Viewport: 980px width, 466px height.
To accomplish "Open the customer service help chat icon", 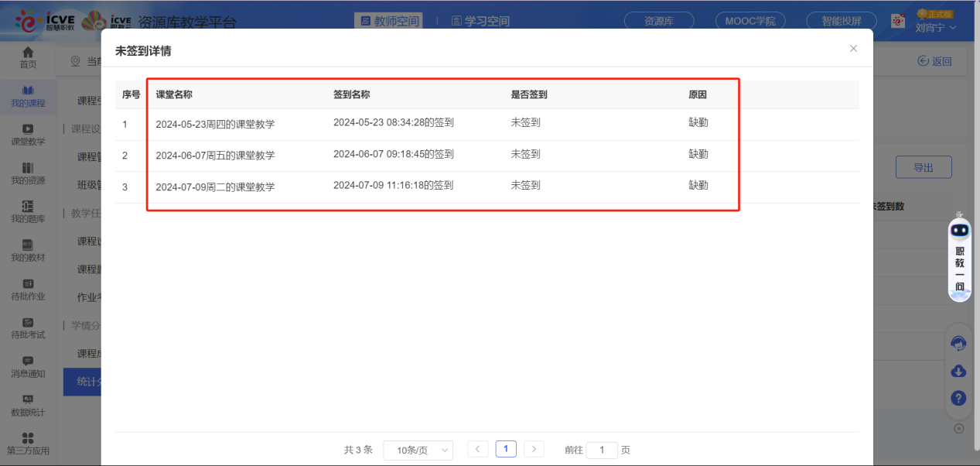I will (958, 344).
